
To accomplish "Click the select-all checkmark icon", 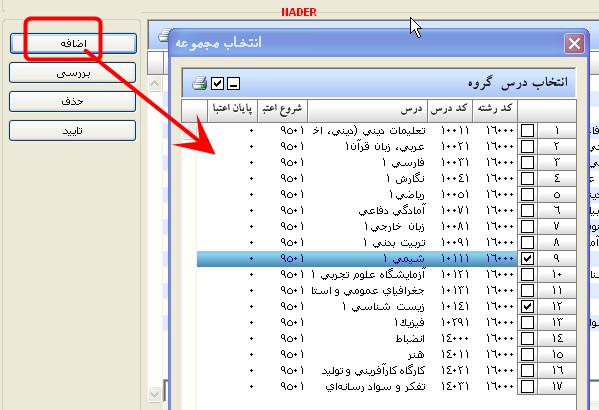I will [217, 83].
